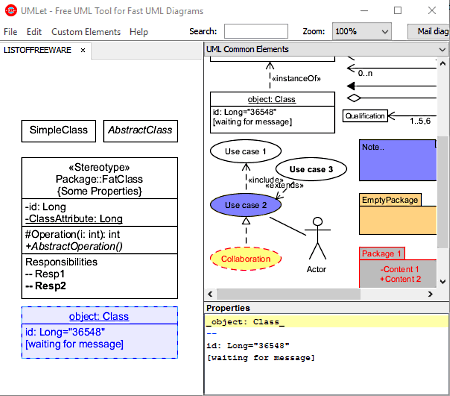Pick the dashed realization arrow above Collaboration
This screenshot has height=396, width=450.
coord(246,232)
